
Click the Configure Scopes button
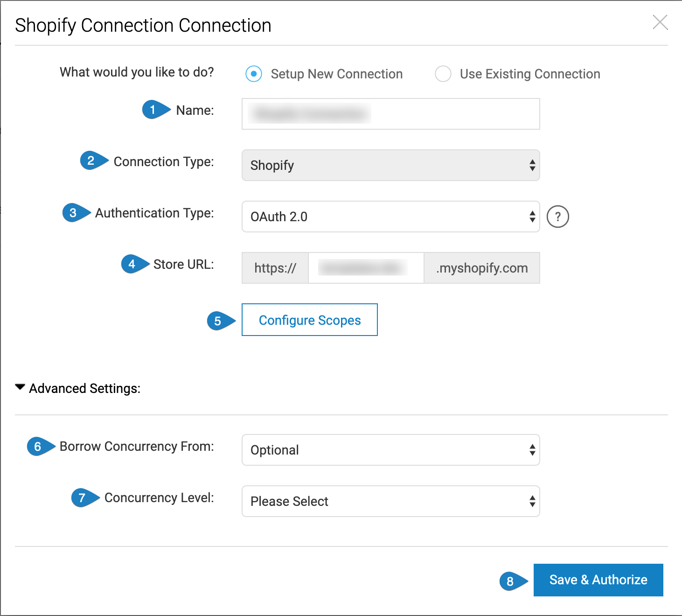[309, 320]
